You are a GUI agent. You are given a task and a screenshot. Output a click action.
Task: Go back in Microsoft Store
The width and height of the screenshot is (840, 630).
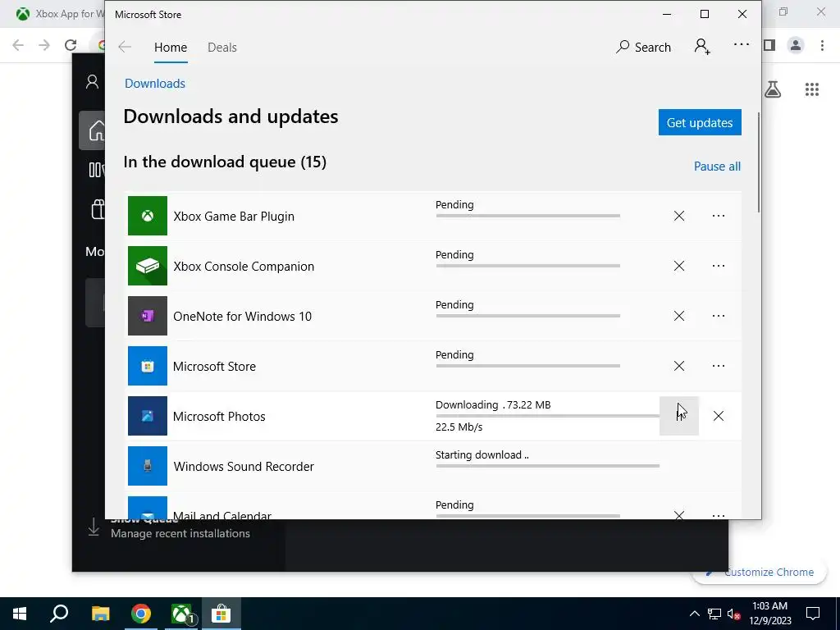[x=125, y=47]
